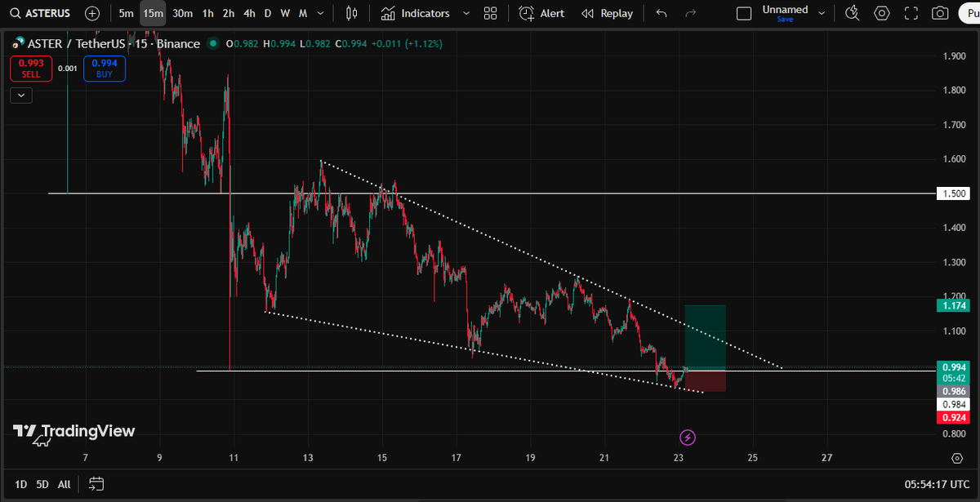Click the purple lightning event marker

pyautogui.click(x=688, y=438)
